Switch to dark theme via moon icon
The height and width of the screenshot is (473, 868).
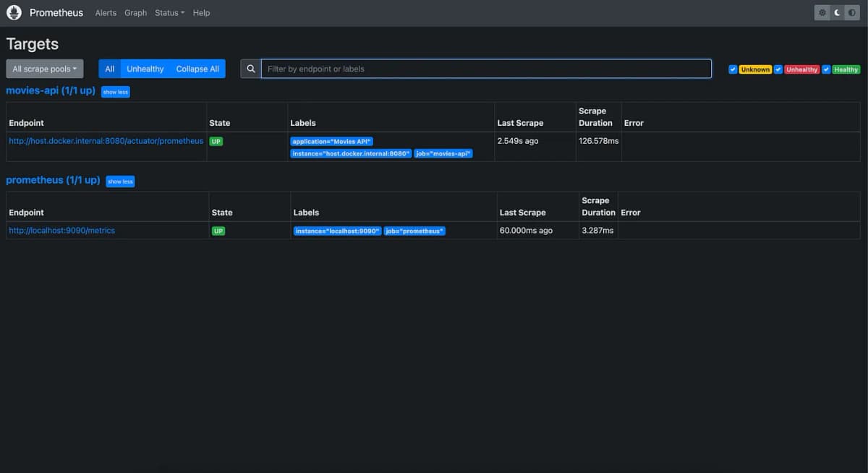[x=837, y=12]
